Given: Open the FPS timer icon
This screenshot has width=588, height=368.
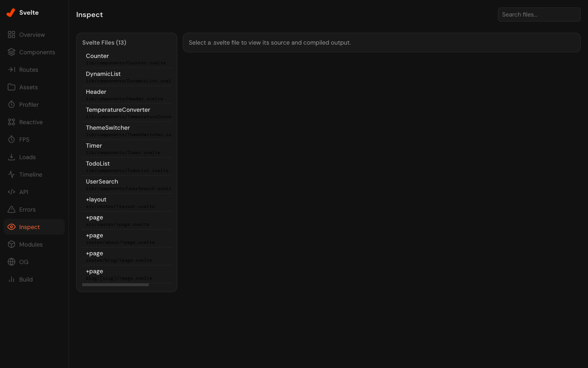Looking at the screenshot, I should coord(11,139).
